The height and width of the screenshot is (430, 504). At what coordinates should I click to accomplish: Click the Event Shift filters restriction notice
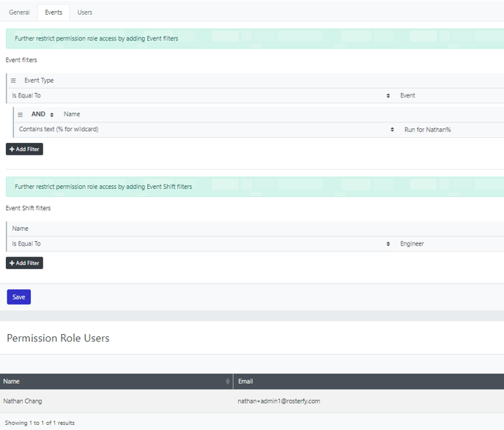click(255, 187)
